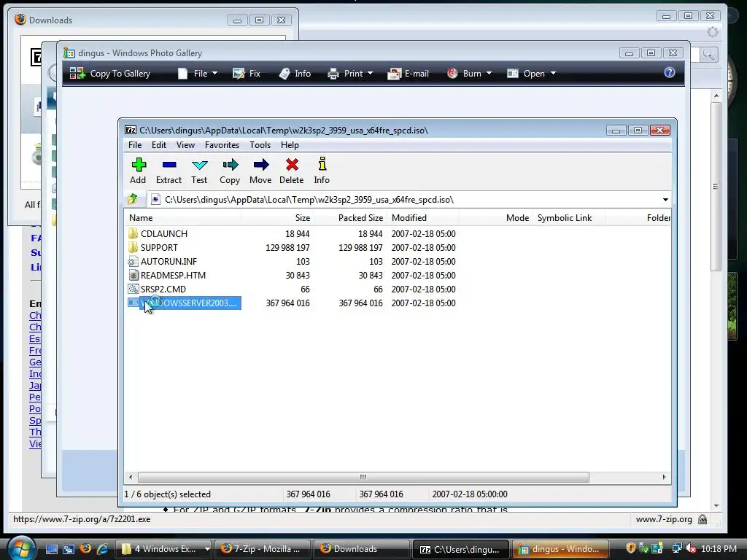Click the Symbolic Link column header
The image size is (747, 560).
pyautogui.click(x=569, y=217)
